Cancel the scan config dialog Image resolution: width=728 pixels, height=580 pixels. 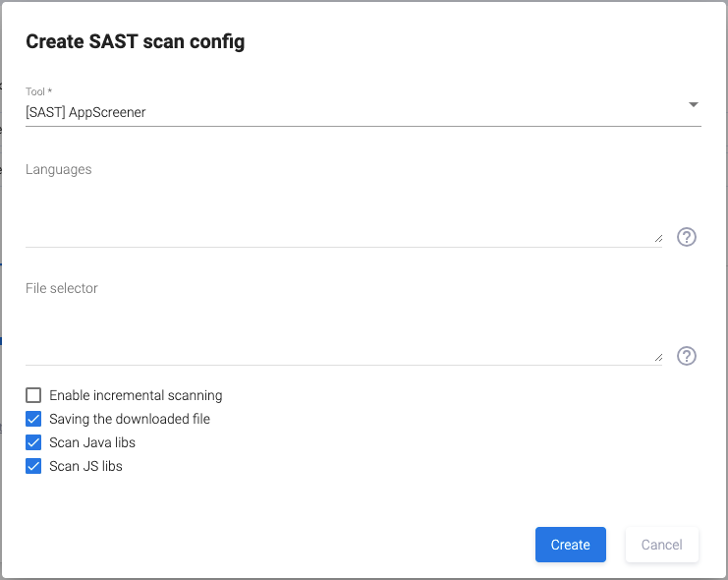(x=661, y=545)
